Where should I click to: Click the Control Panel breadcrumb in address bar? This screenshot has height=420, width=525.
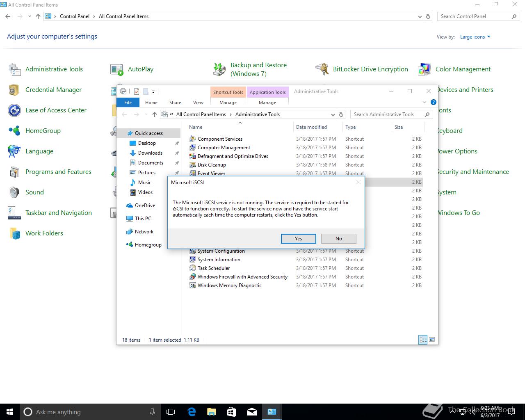[75, 16]
